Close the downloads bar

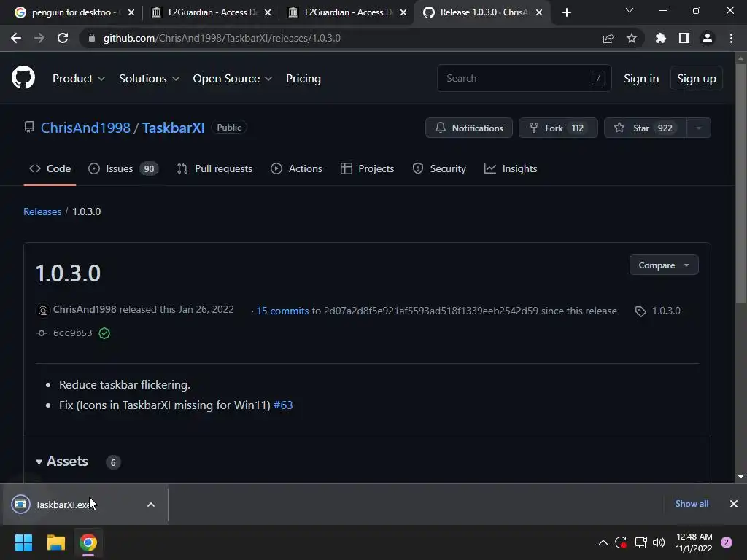734,504
